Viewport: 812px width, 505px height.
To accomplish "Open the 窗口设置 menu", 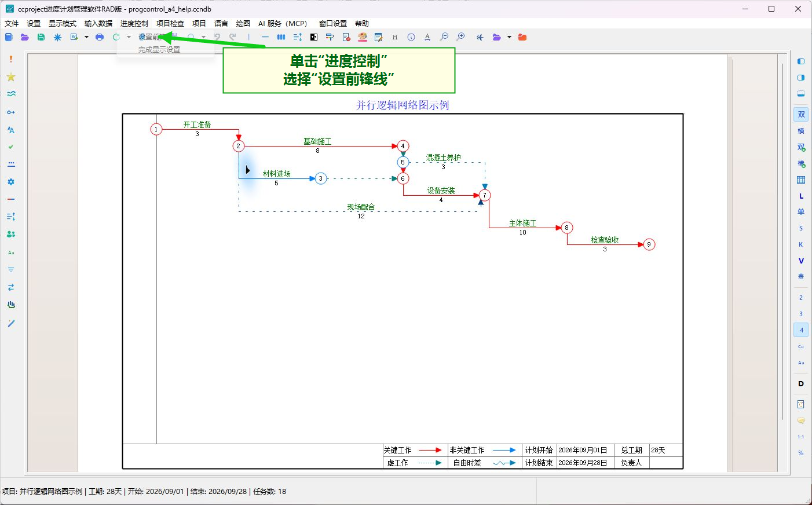I will (333, 24).
